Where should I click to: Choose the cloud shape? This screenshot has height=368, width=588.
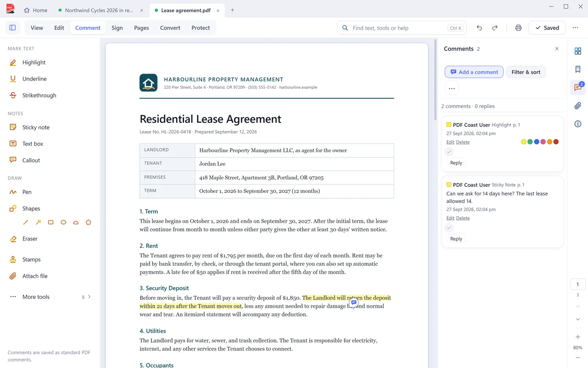[x=76, y=222]
